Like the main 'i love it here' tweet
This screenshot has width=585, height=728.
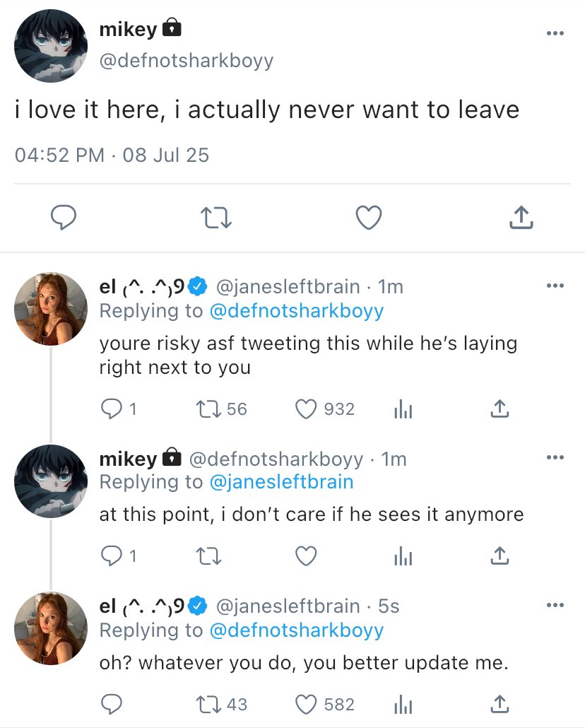coord(369,218)
